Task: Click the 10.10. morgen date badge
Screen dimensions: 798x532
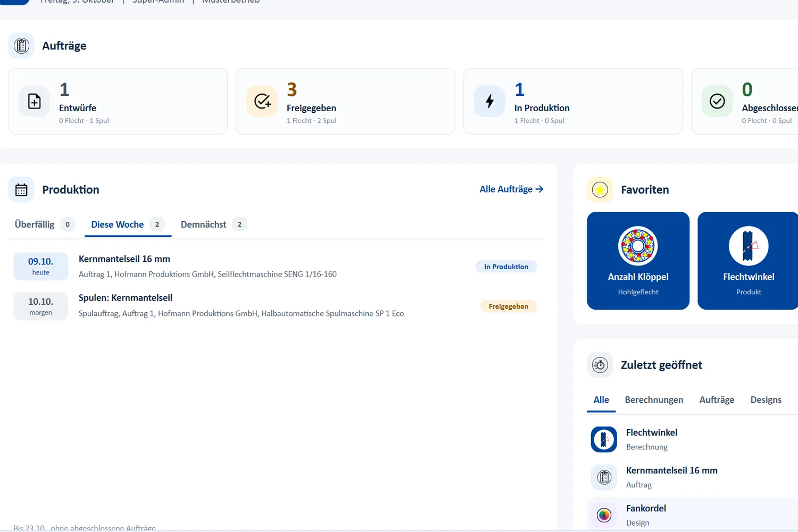Action: 41,306
